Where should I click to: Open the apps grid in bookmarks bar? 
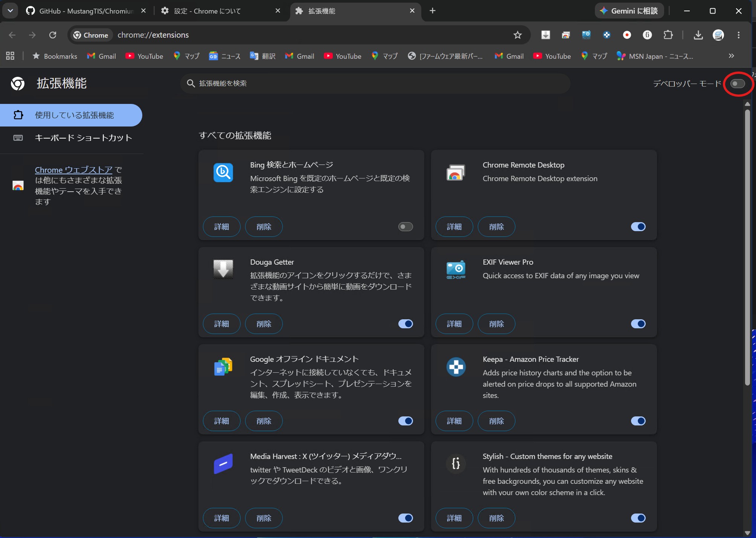(x=10, y=56)
